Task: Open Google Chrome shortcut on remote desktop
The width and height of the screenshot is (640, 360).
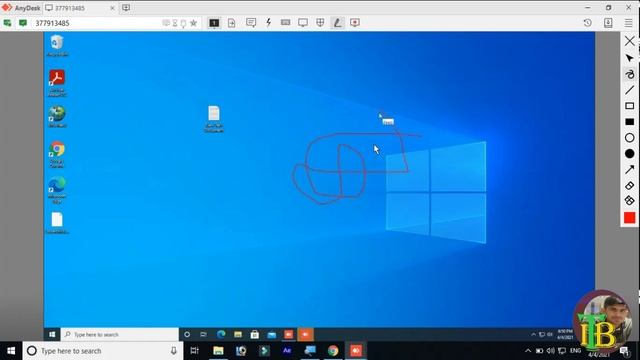Action: tap(57, 154)
